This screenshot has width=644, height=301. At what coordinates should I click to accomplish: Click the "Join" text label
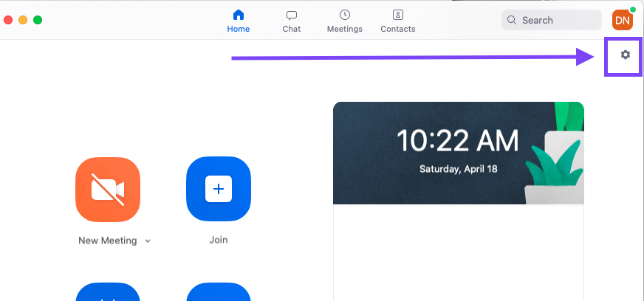pyautogui.click(x=218, y=240)
